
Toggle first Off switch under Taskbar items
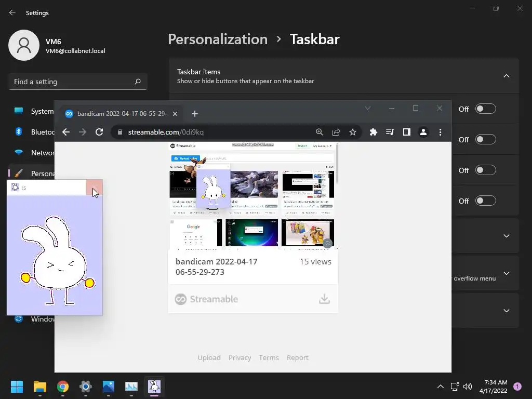tap(486, 109)
